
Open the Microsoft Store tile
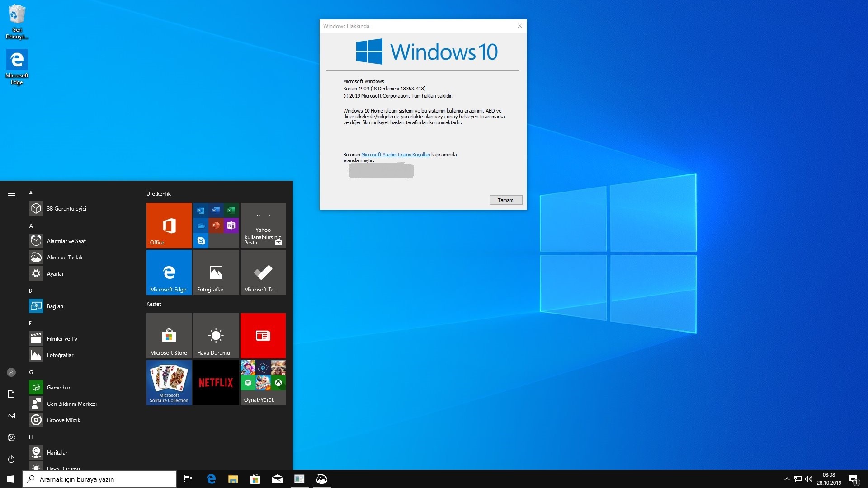point(169,336)
